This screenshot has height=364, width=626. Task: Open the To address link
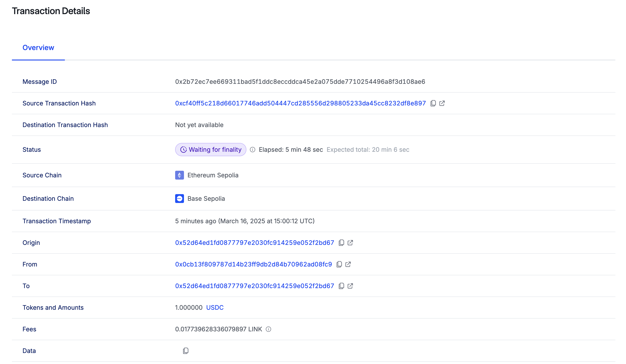tap(254, 286)
